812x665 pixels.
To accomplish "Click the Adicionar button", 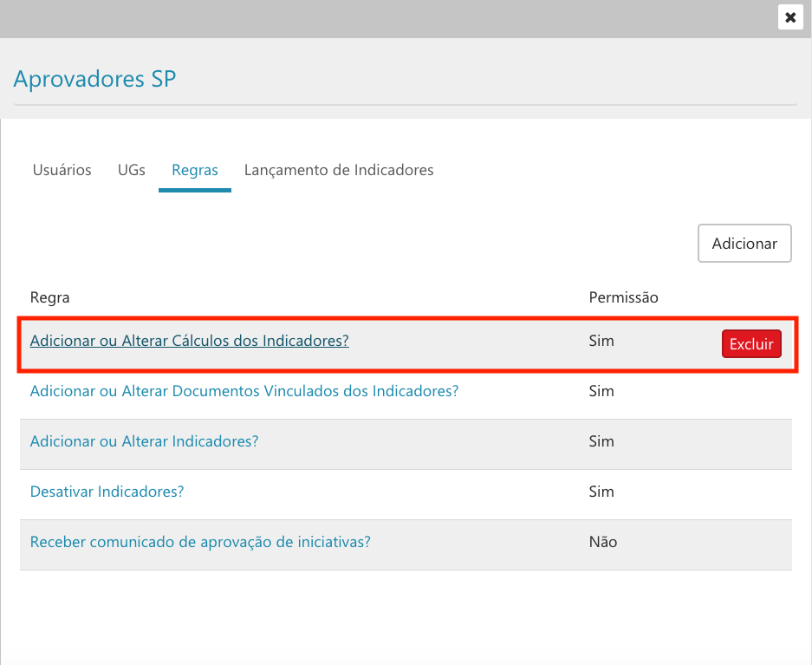I will pyautogui.click(x=744, y=244).
